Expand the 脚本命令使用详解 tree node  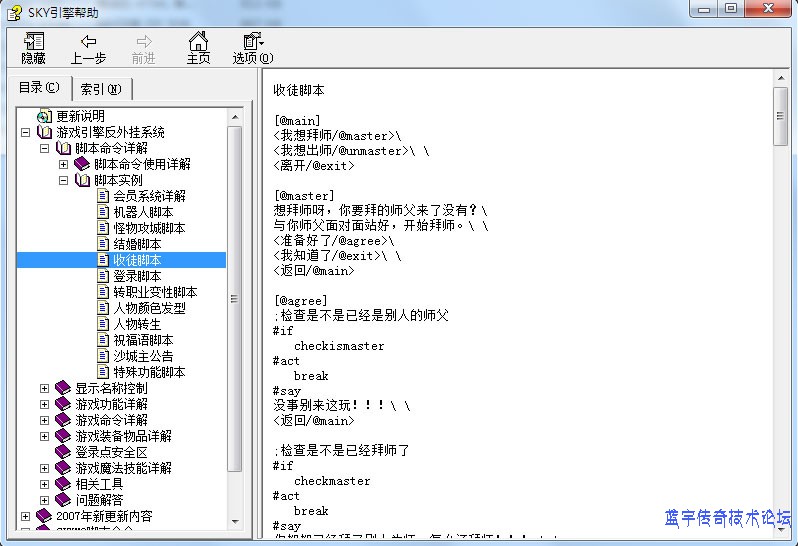click(x=63, y=164)
